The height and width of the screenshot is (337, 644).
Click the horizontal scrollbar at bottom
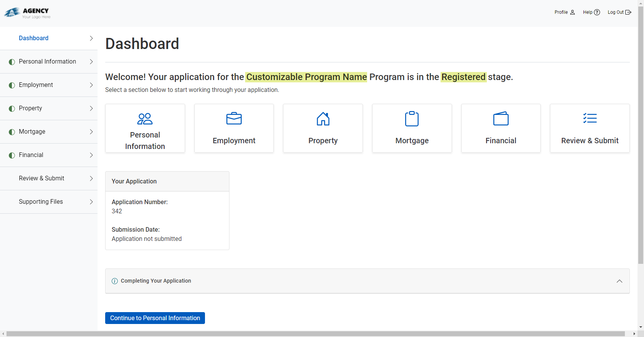pyautogui.click(x=315, y=334)
